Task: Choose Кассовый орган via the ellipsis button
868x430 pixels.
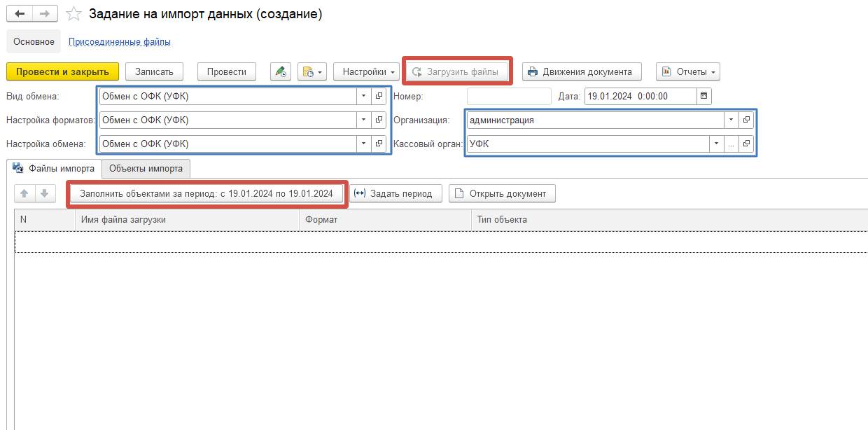Action: pyautogui.click(x=731, y=144)
